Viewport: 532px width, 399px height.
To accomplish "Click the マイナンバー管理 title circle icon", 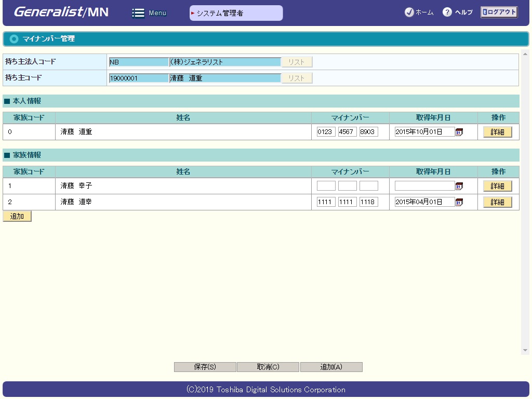I will pyautogui.click(x=14, y=39).
